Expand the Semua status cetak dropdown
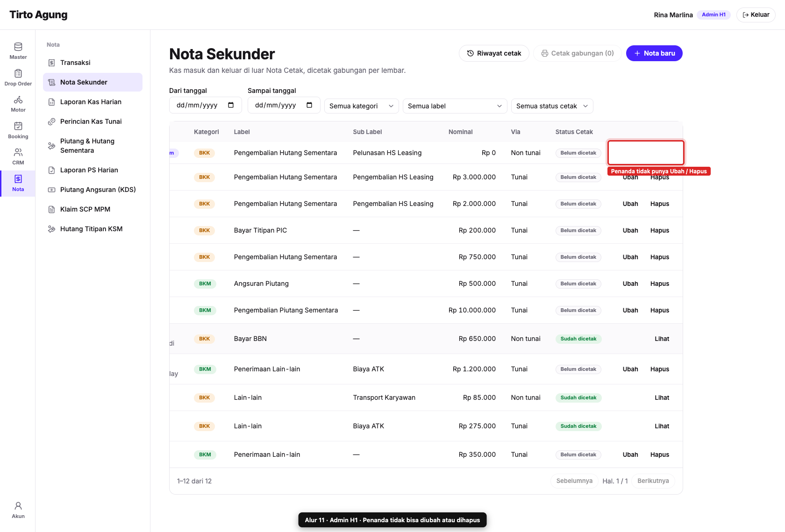 tap(552, 106)
